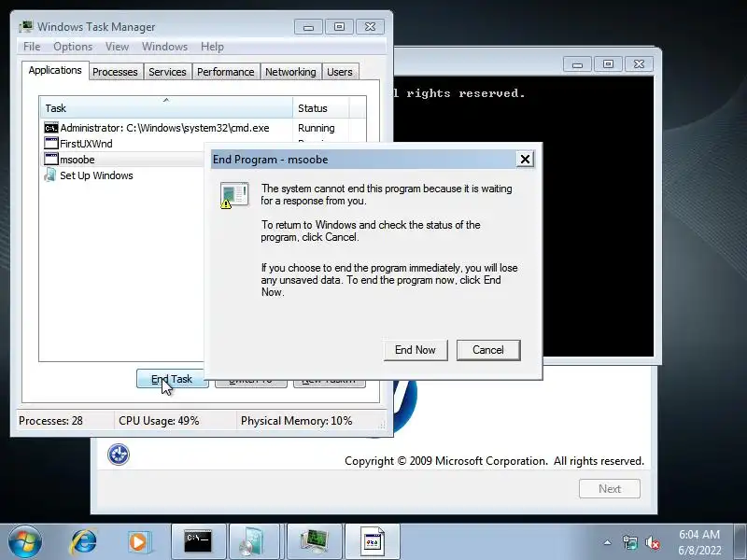Click the FirstUXWnd window icon
This screenshot has width=747, height=560.
pos(51,144)
